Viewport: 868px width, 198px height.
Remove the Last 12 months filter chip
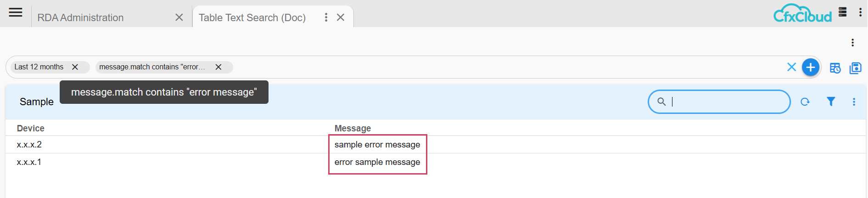coord(75,67)
